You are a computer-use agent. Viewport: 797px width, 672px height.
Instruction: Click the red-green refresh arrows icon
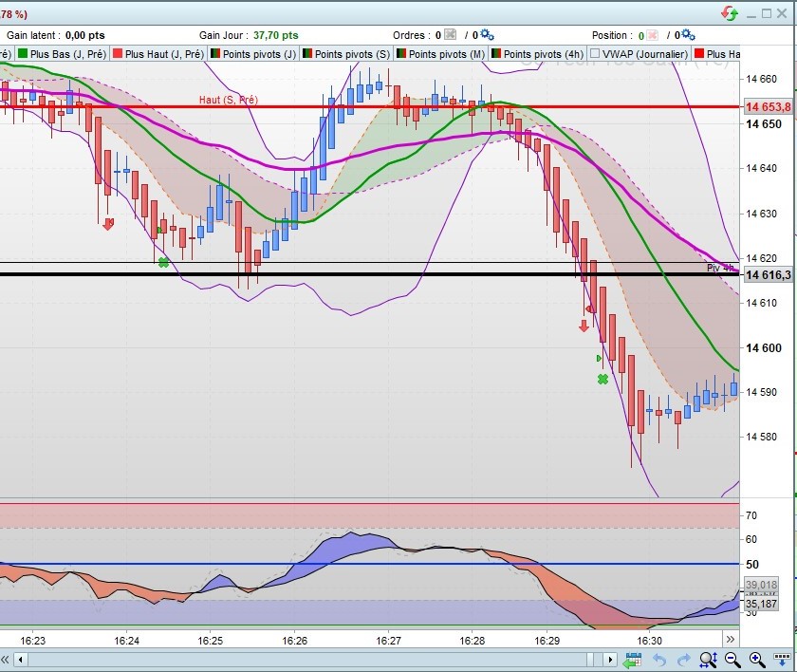[730, 13]
